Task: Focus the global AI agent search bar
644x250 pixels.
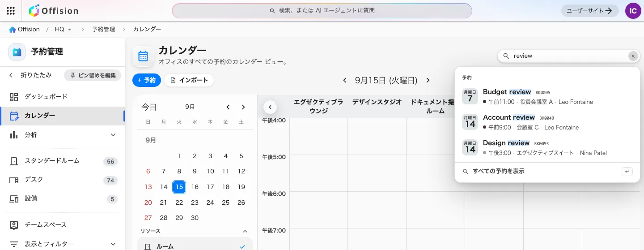Action: (x=322, y=11)
